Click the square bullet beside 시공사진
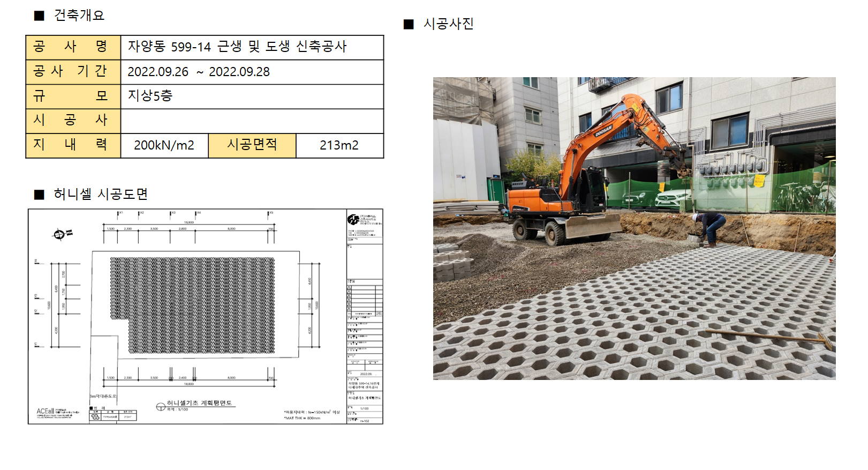Image resolution: width=868 pixels, height=470 pixels. pyautogui.click(x=409, y=24)
